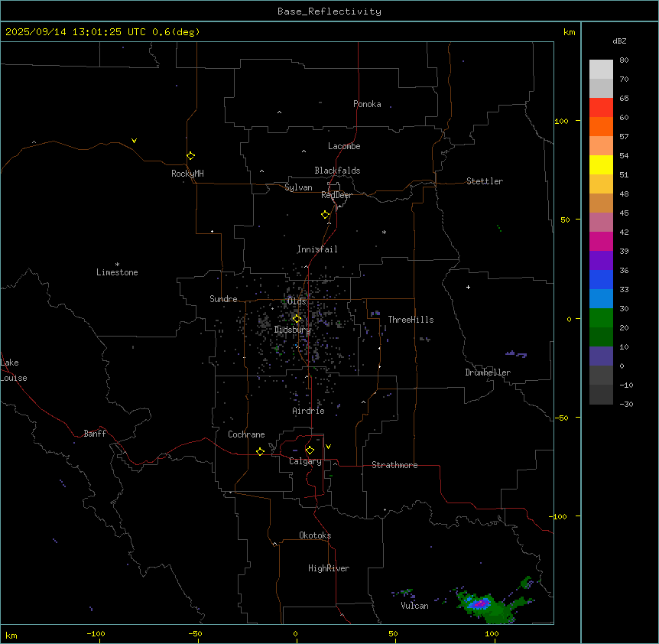The width and height of the screenshot is (659, 644).
Task: Click the Strathmore city label
Action: coord(394,465)
